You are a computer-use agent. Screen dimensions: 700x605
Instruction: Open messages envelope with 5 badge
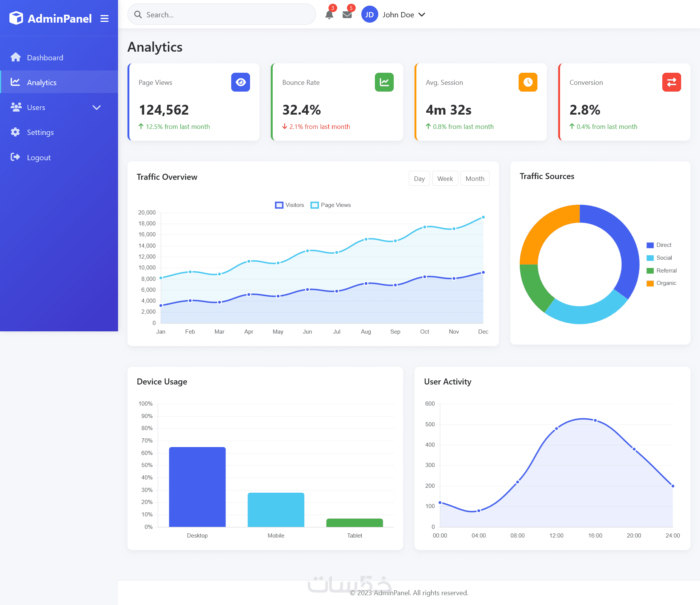pyautogui.click(x=347, y=15)
